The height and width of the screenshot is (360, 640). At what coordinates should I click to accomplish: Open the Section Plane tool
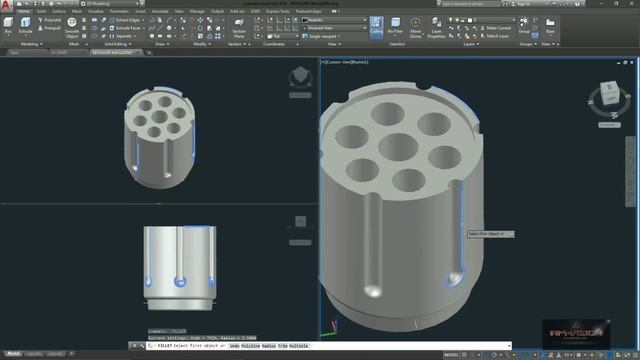click(239, 28)
